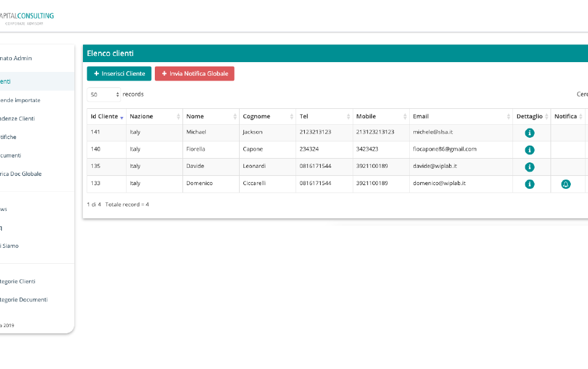Viewport: 588px width, 369px height.
Task: Open detail info icon for Michael Jackson
Action: click(530, 132)
